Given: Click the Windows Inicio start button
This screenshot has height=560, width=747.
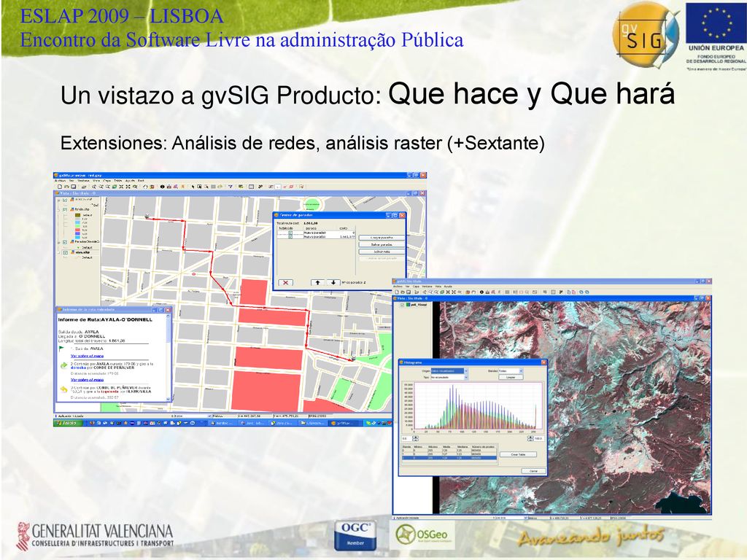Looking at the screenshot, I should point(69,423).
